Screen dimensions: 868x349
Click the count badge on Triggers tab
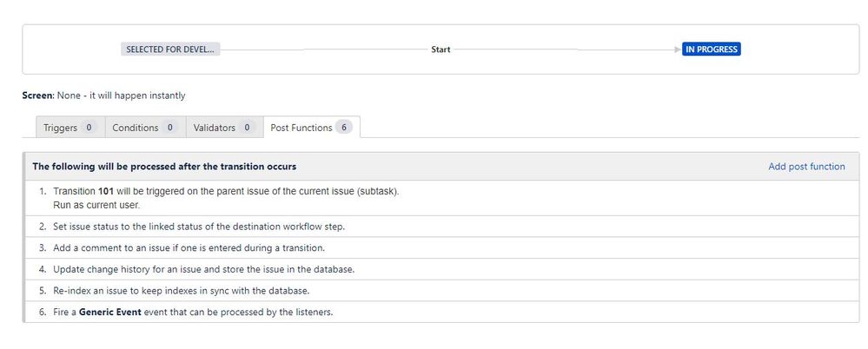coord(89,128)
